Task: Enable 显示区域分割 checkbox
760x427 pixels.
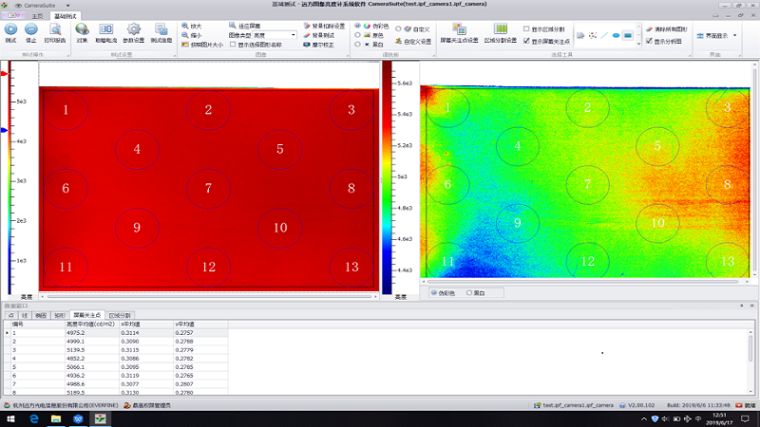Action: (527, 29)
